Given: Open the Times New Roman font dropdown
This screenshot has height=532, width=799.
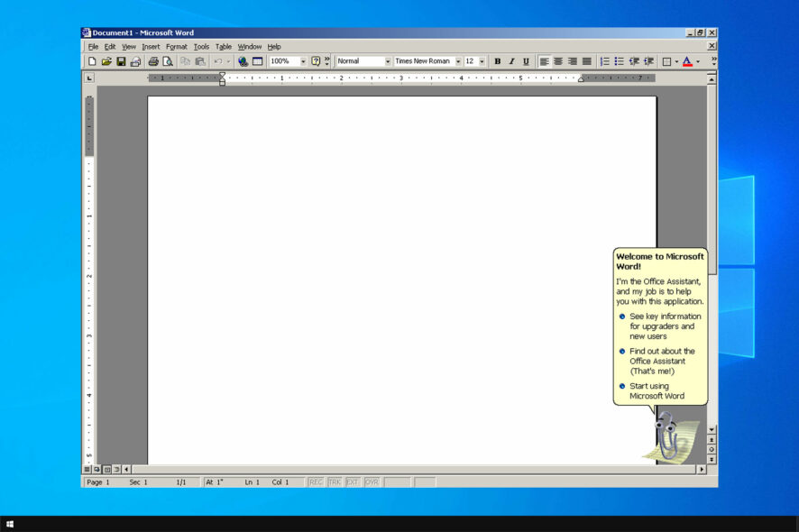Looking at the screenshot, I should tap(458, 61).
